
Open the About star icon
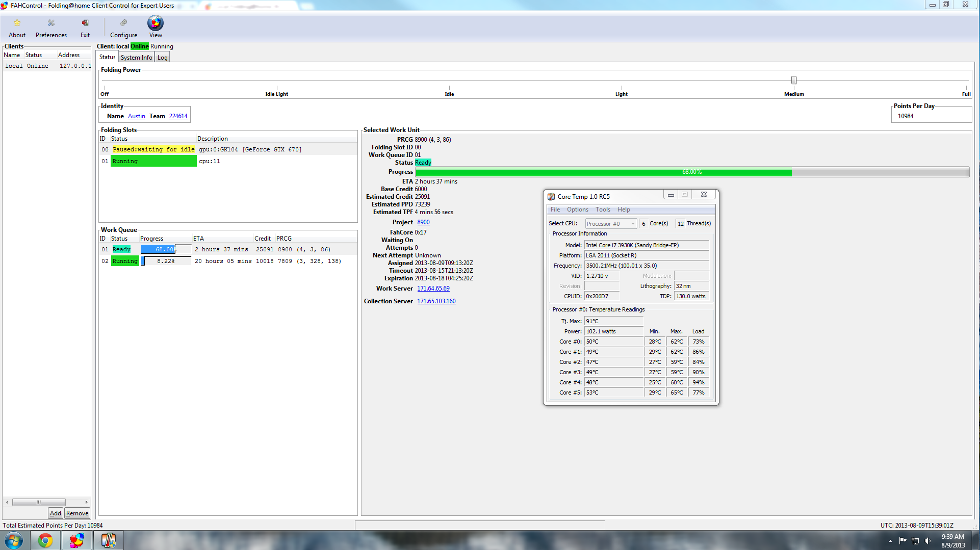[17, 23]
